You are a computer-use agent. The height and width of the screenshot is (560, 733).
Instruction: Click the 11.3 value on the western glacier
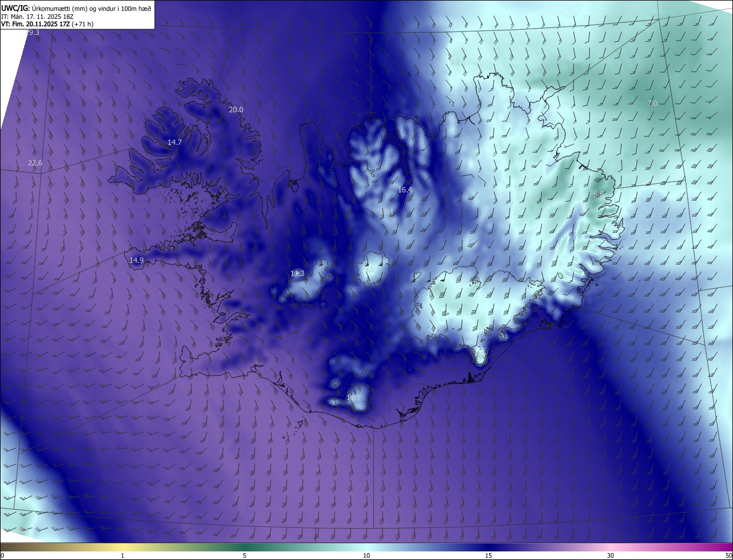pyautogui.click(x=297, y=274)
